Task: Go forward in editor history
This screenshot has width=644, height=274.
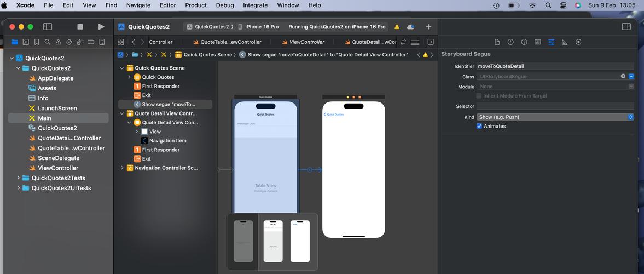Action: 142,42
